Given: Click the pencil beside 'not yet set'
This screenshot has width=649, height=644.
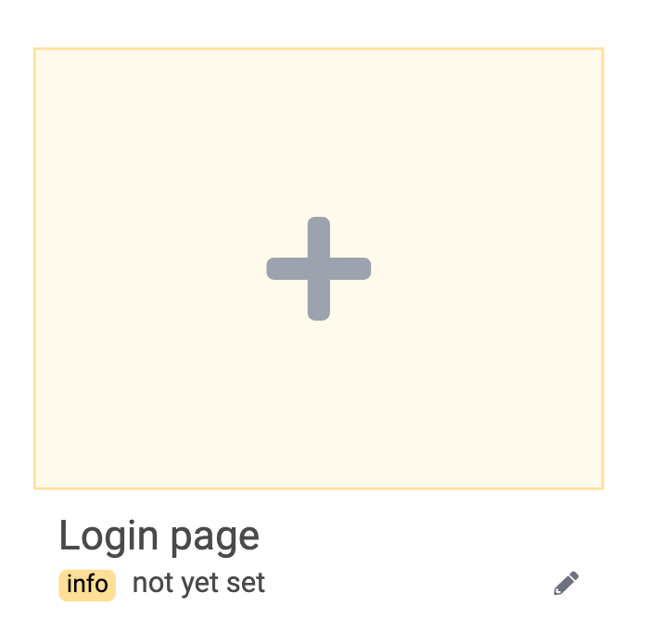Looking at the screenshot, I should pos(566,583).
